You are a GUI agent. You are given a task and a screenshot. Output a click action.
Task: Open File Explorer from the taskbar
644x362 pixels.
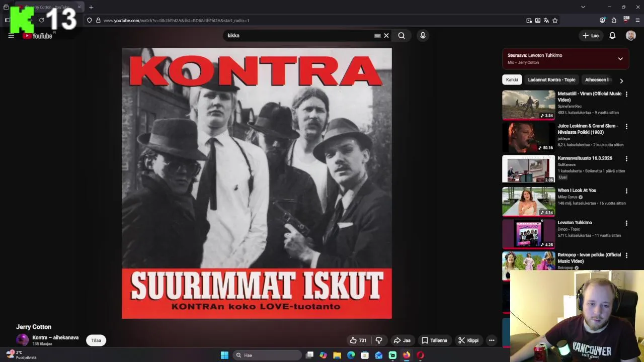337,355
